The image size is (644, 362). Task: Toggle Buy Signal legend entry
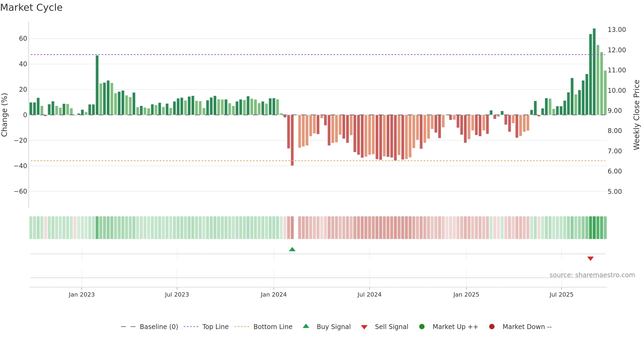(x=327, y=327)
